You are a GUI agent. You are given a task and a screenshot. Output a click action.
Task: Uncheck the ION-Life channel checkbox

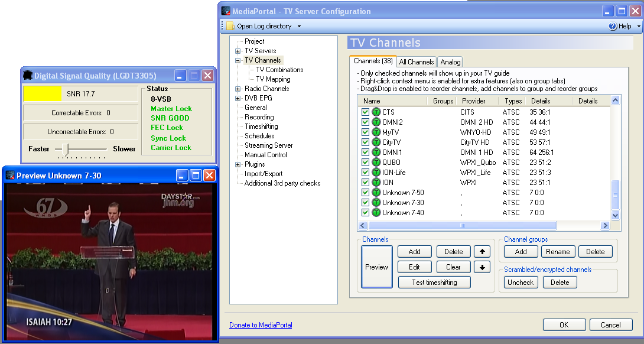tap(365, 172)
